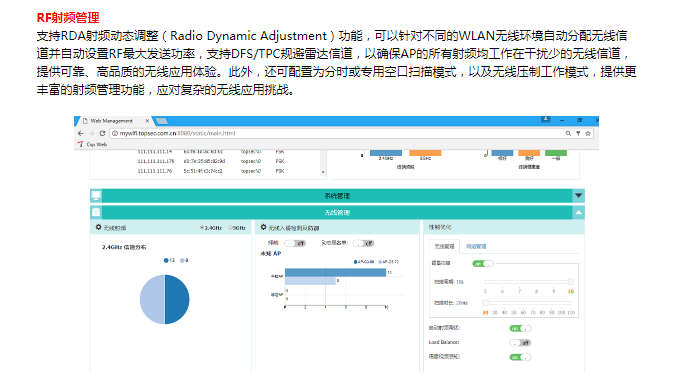Image resolution: width=691 pixels, height=392 pixels.
Task: Toggle the switch above Load Balance
Action: tap(520, 328)
